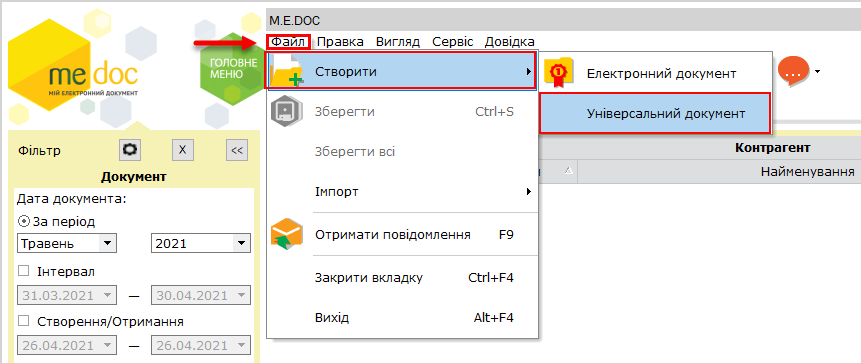Enable the Створення/Отримання checkbox
The height and width of the screenshot is (363, 861).
tap(23, 321)
